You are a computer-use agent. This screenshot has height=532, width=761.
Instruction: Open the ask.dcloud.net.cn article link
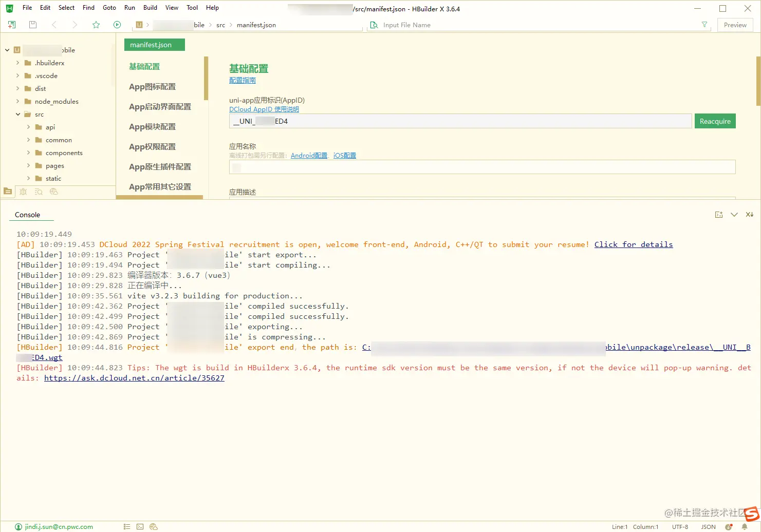(x=134, y=378)
